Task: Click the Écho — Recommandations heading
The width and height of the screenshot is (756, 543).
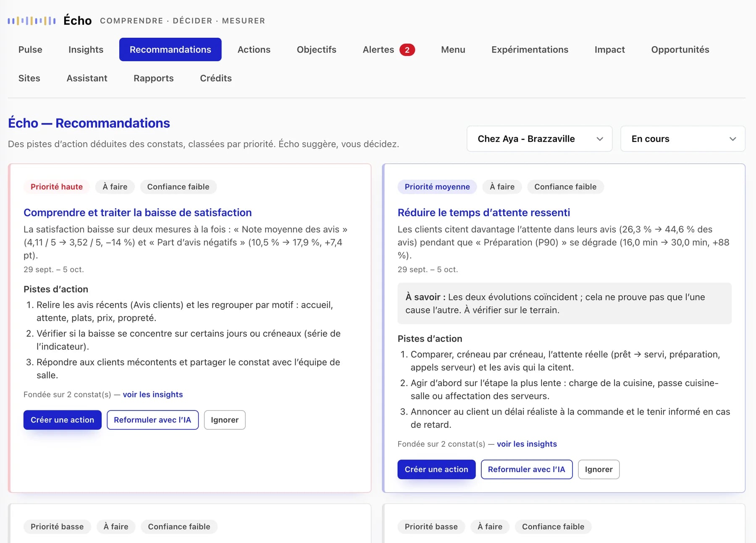Action: tap(89, 123)
